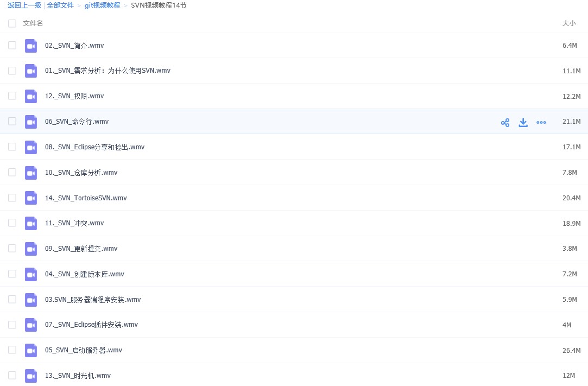Check the box for 10._SVN_仓库分析.wmv
This screenshot has width=588, height=386.
pyautogui.click(x=12, y=172)
